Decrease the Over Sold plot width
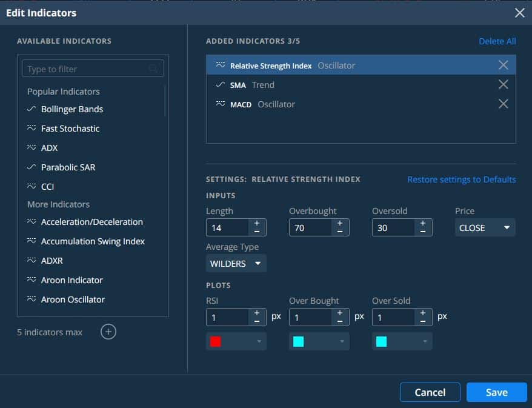Image resolution: width=532 pixels, height=408 pixels. 423,321
